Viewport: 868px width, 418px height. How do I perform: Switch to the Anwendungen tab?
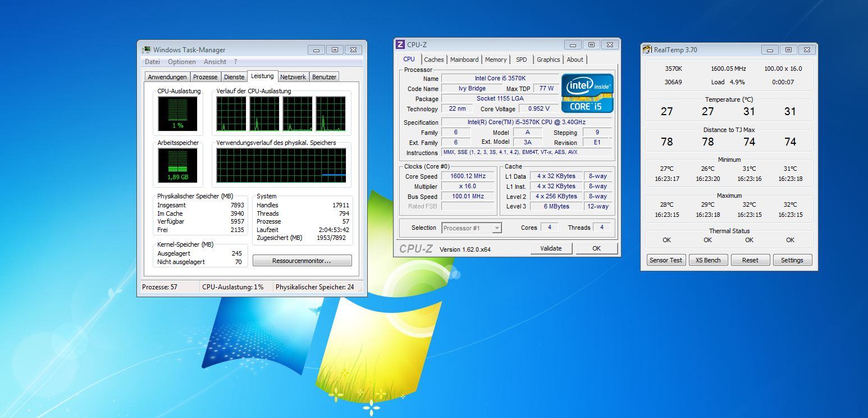click(167, 77)
